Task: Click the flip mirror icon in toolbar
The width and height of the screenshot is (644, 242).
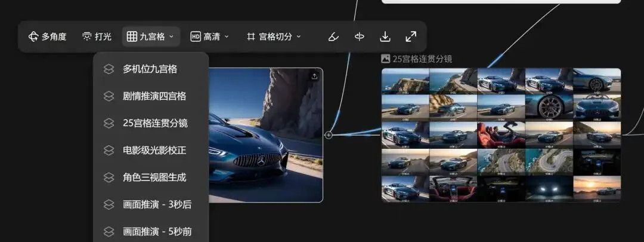Action: [x=360, y=36]
